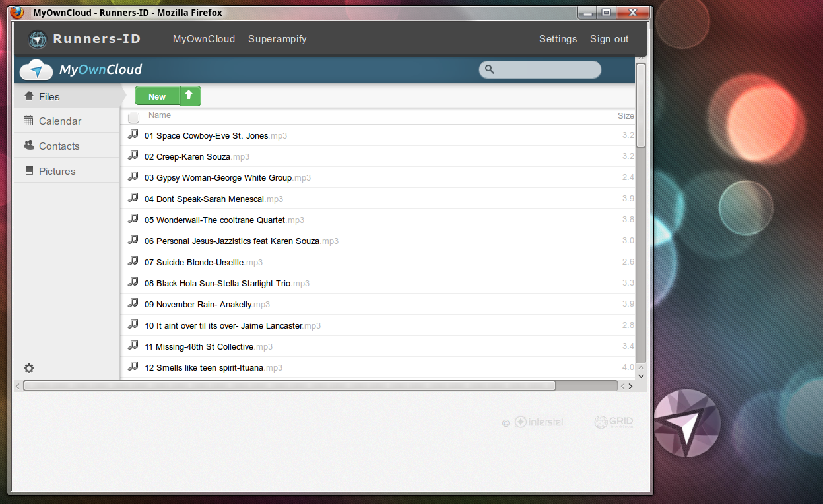Select the file 07 Suicide Blonde-Urselle.mp3
The height and width of the screenshot is (504, 823).
click(x=203, y=262)
